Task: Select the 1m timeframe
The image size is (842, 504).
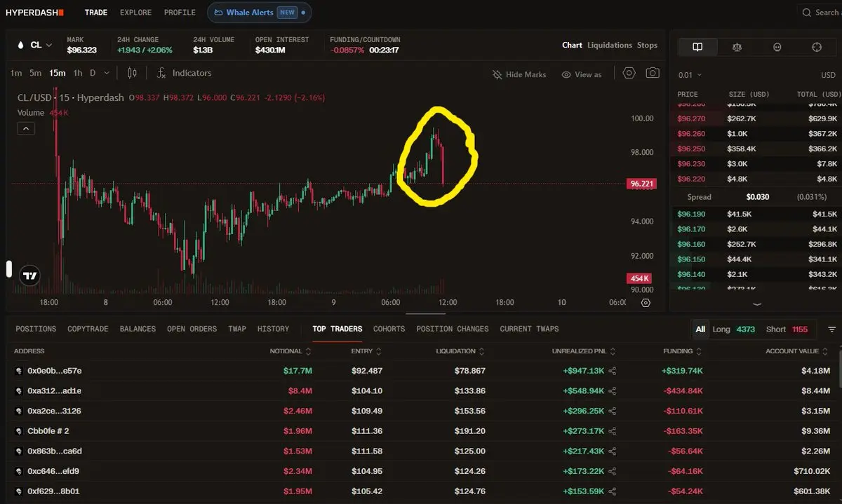Action: [x=16, y=73]
